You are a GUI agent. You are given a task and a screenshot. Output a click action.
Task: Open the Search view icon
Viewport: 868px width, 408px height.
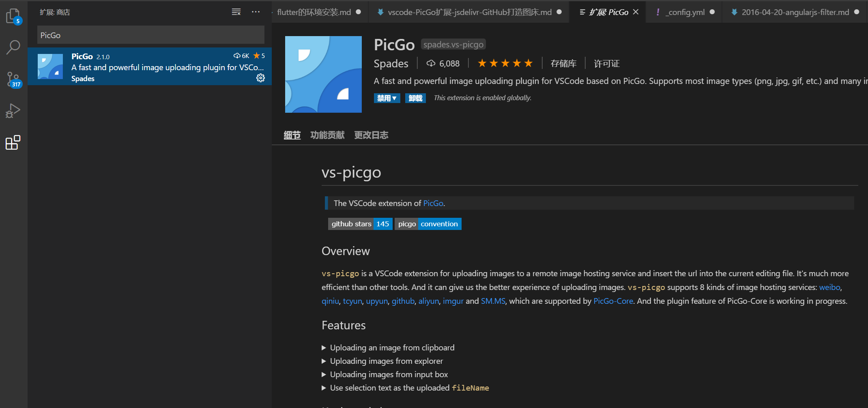click(x=13, y=47)
